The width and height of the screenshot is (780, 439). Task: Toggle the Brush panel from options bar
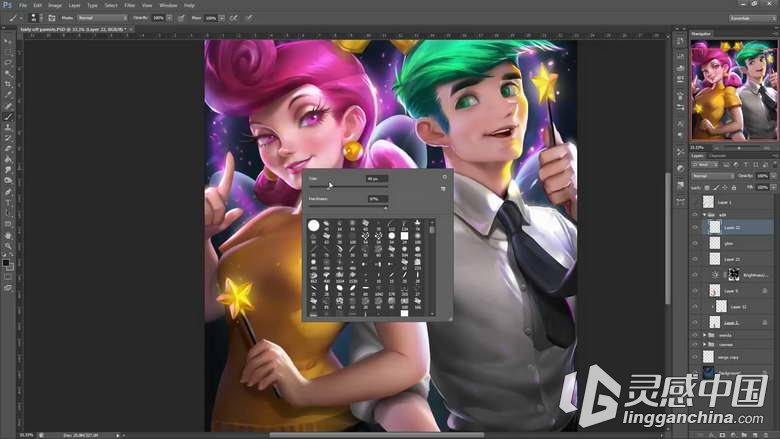tap(52, 18)
